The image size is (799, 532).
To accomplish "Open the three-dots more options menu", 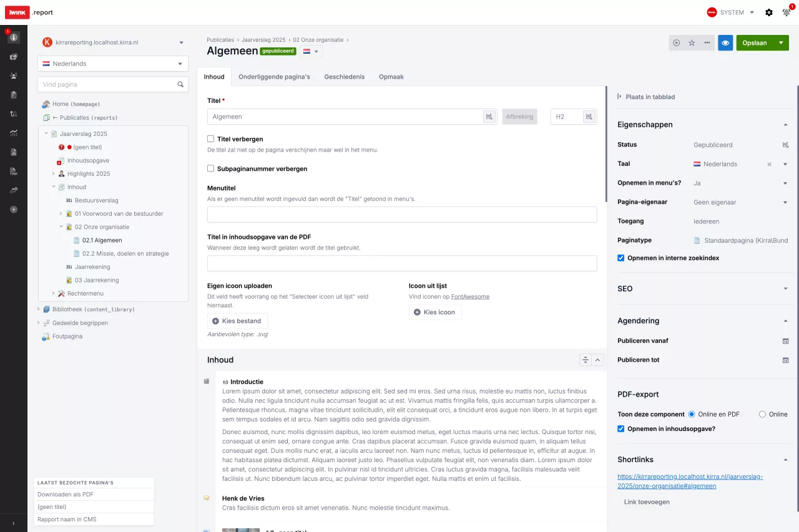I will click(707, 43).
